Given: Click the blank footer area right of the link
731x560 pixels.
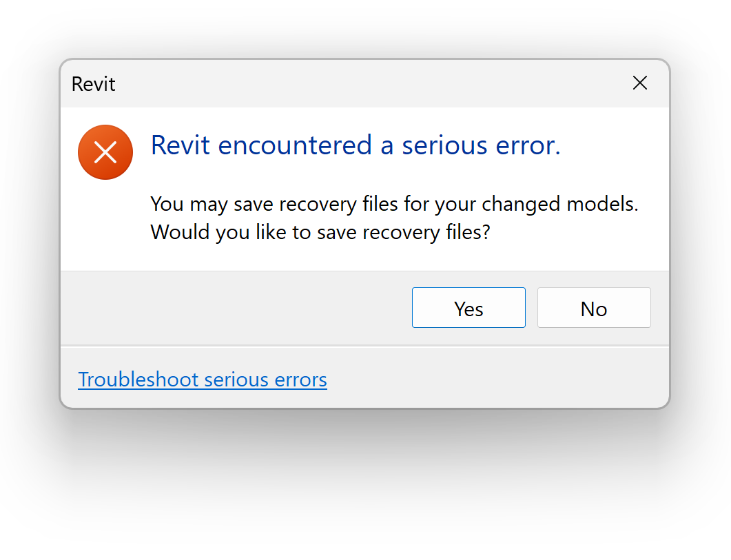Looking at the screenshot, I should tap(496, 380).
